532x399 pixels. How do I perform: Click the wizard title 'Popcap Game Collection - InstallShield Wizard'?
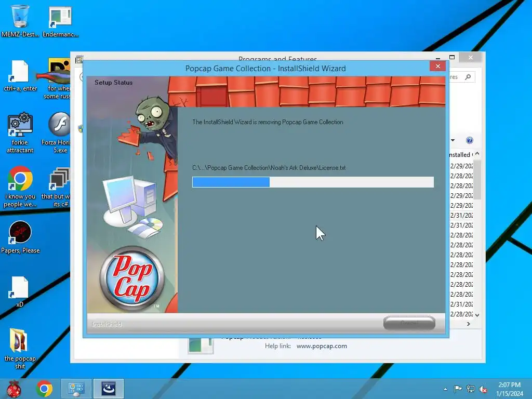(x=265, y=69)
